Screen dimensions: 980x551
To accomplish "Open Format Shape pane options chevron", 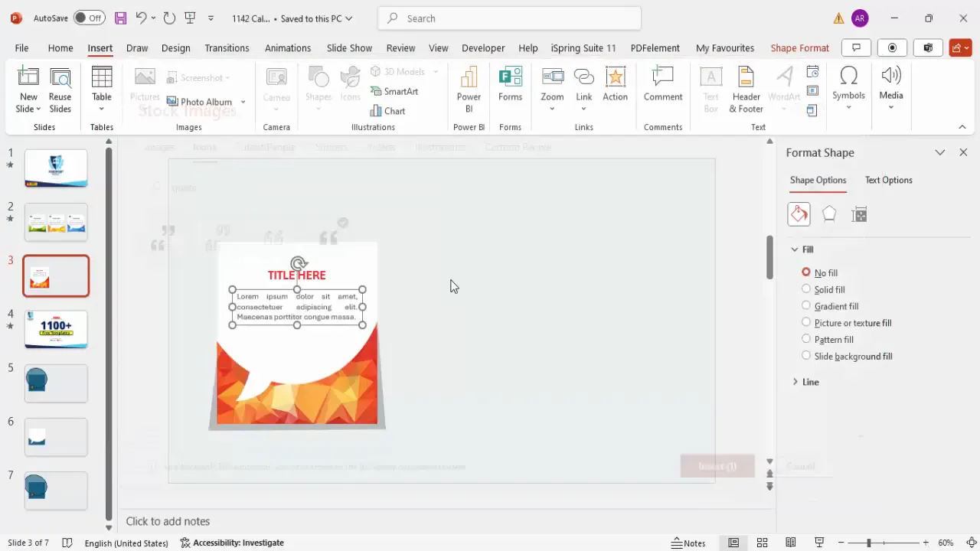I will (x=940, y=152).
